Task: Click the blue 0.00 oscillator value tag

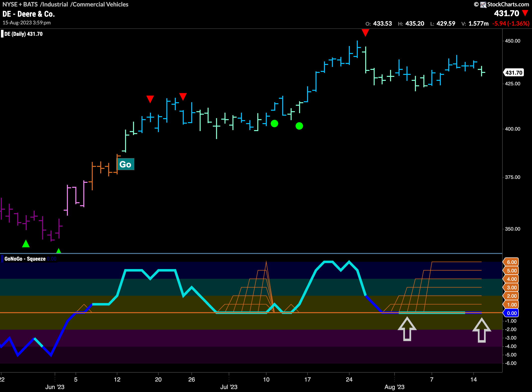Action: (x=511, y=313)
